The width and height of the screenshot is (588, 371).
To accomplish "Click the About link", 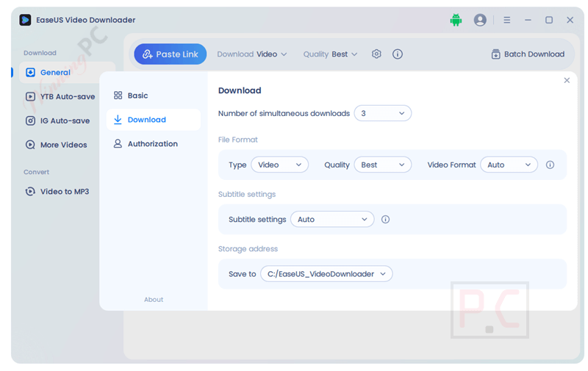I will (x=154, y=300).
